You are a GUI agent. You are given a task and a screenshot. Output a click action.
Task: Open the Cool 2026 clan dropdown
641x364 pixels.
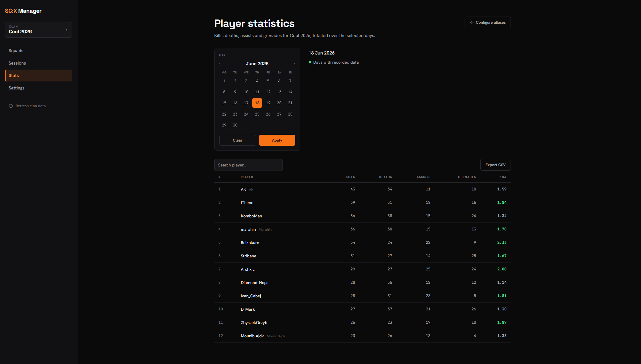39,30
